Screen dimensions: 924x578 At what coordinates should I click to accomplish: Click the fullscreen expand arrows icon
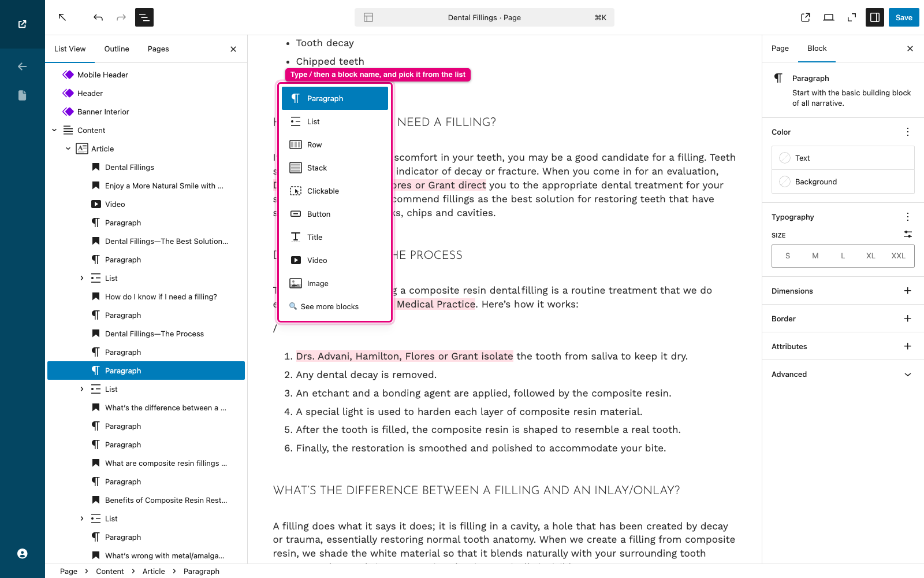[x=852, y=17]
